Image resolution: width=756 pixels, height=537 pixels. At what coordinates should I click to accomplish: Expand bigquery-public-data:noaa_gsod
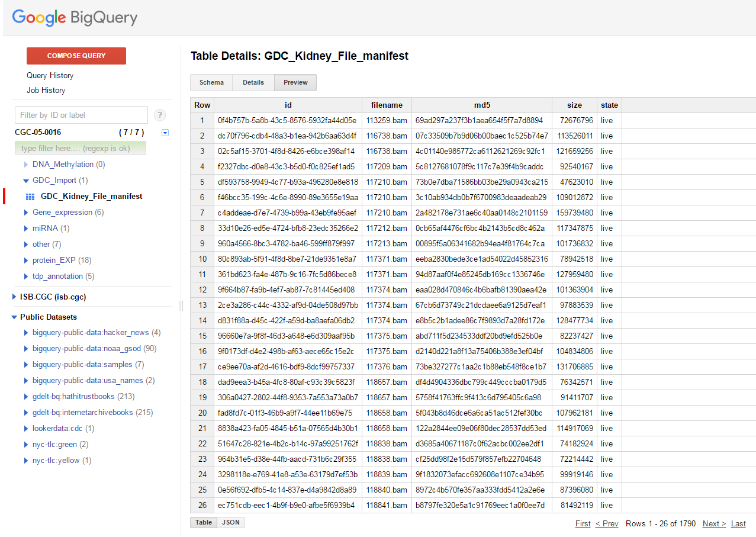click(26, 349)
